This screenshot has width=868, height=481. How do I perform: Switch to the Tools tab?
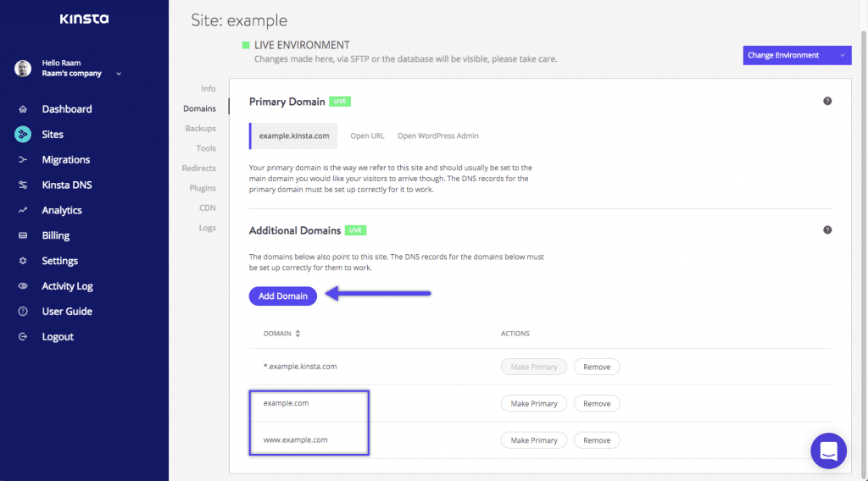[205, 148]
